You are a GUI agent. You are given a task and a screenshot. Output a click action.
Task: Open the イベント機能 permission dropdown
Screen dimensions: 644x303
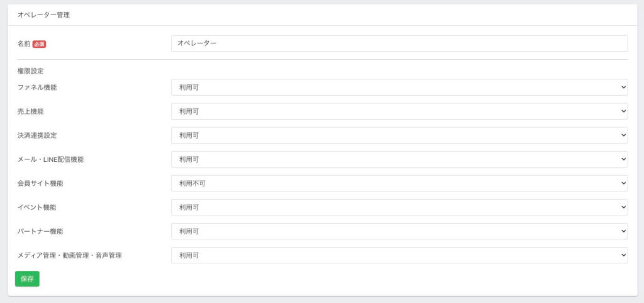pos(399,207)
